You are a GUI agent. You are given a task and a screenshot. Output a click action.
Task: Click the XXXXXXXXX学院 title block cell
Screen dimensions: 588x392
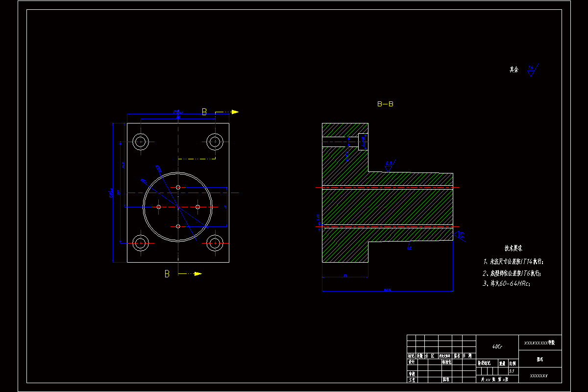tap(540, 343)
